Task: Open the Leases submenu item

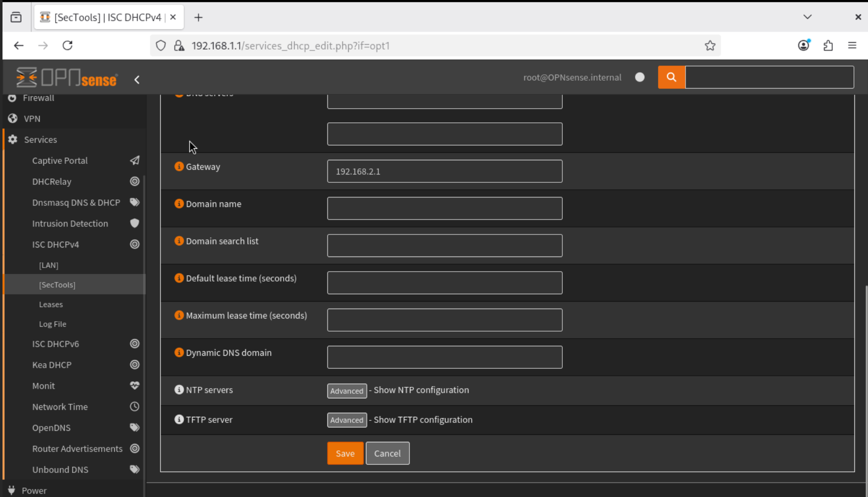Action: click(x=51, y=304)
